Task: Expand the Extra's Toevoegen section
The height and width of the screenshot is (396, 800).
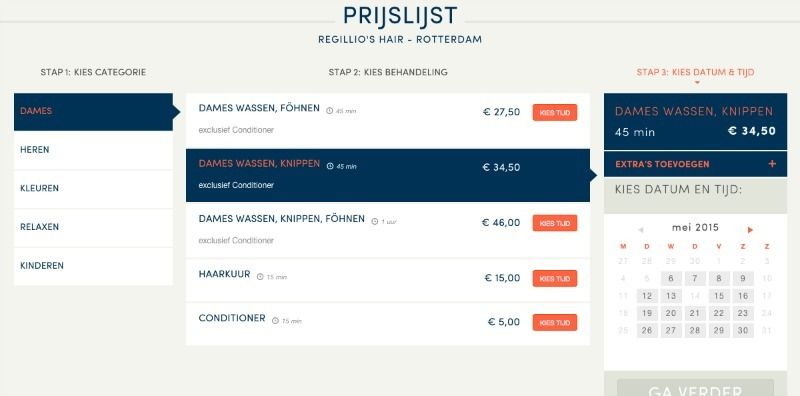Action: tap(695, 164)
